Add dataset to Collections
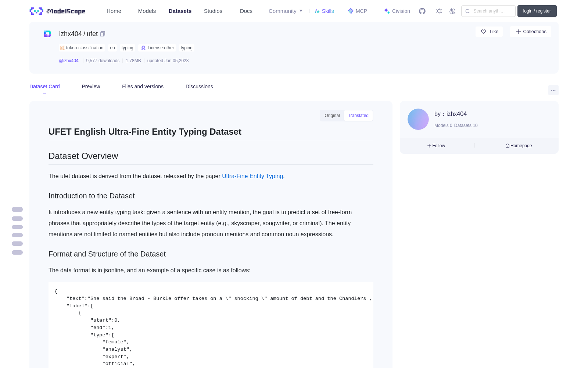Image resolution: width=588 pixels, height=368 pixels. [531, 32]
